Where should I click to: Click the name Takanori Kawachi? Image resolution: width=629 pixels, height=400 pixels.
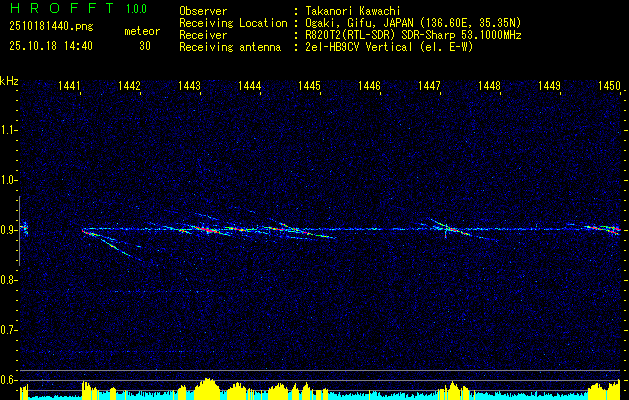click(353, 11)
